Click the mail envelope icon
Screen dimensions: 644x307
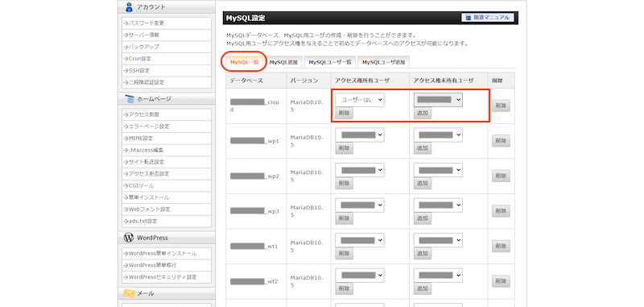click(x=130, y=293)
